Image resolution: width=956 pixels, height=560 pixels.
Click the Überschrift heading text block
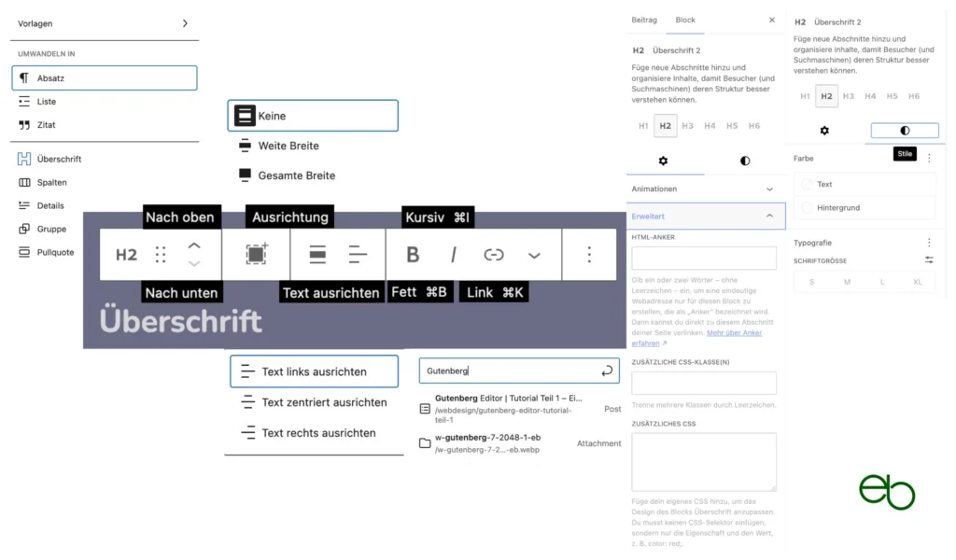pos(180,320)
